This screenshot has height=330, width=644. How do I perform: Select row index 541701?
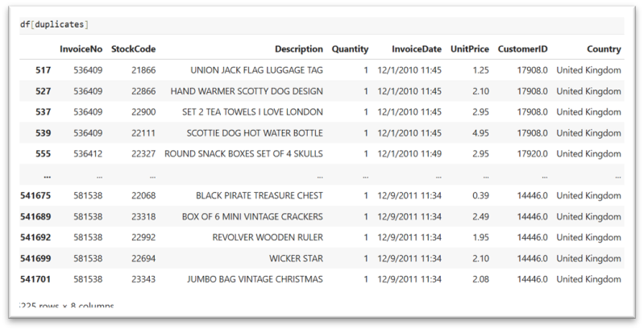tap(35, 279)
